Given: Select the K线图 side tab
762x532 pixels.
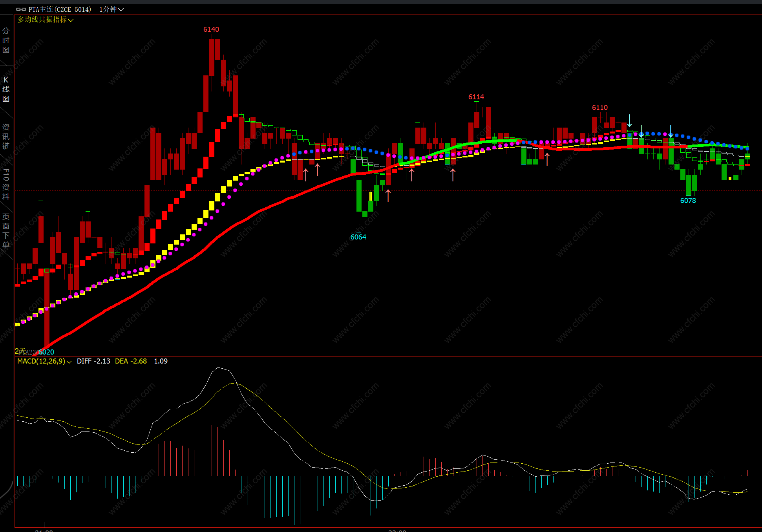Looking at the screenshot, I should coord(6,89).
